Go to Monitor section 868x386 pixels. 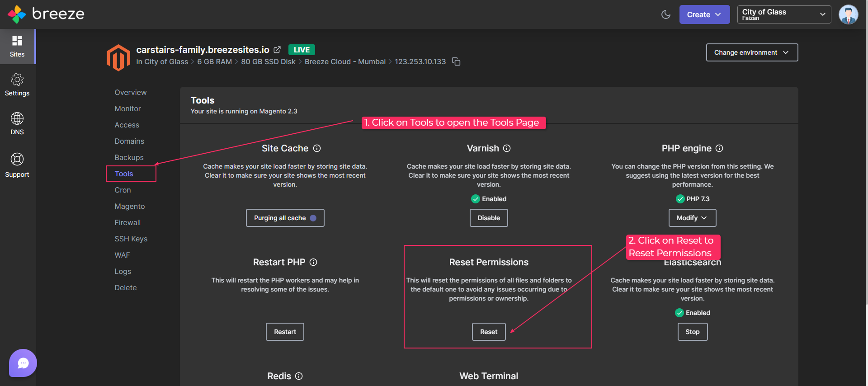[127, 108]
